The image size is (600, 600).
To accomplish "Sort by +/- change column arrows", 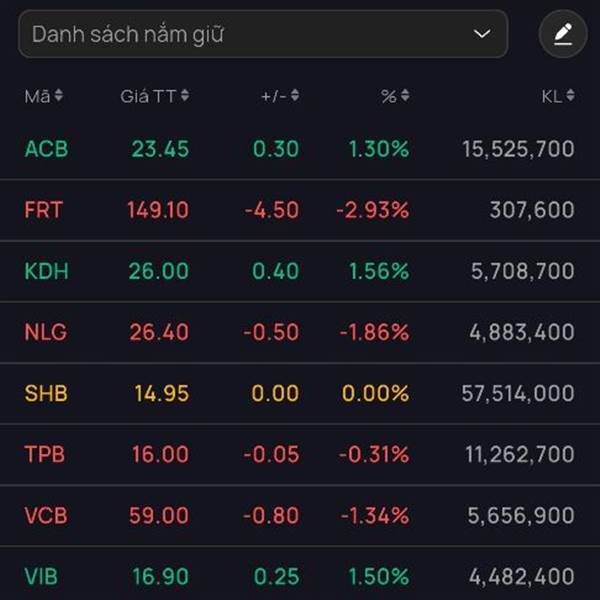I will point(295,95).
